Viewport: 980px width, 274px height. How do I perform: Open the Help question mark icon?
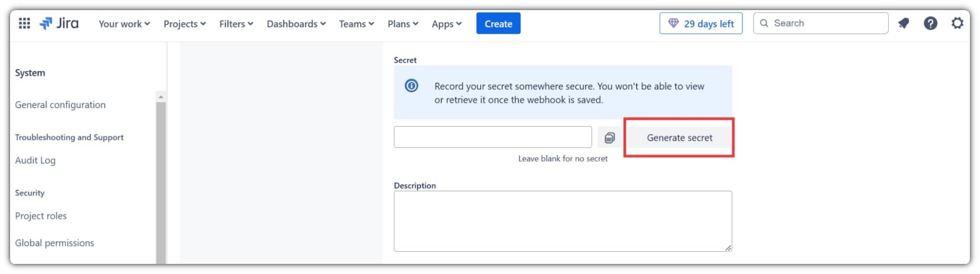pyautogui.click(x=930, y=23)
